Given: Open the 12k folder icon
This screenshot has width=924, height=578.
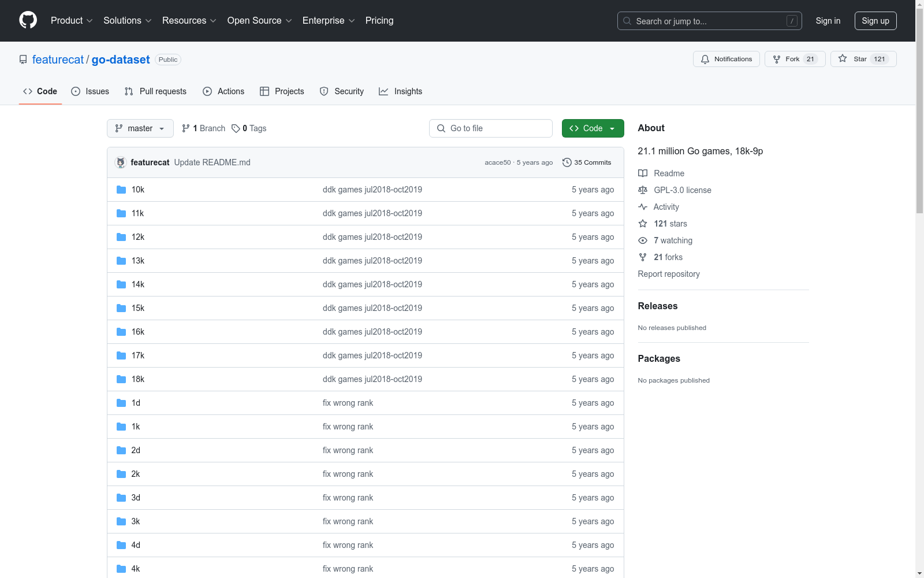Looking at the screenshot, I should [x=121, y=237].
